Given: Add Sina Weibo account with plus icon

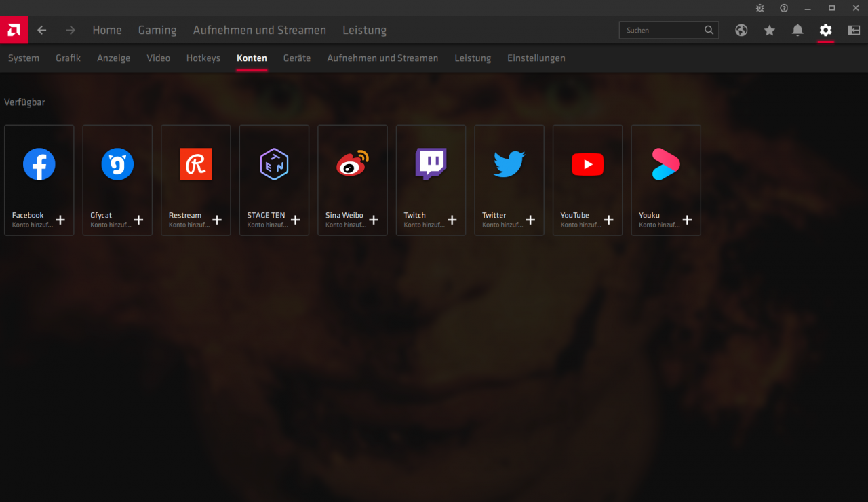Looking at the screenshot, I should click(x=374, y=220).
